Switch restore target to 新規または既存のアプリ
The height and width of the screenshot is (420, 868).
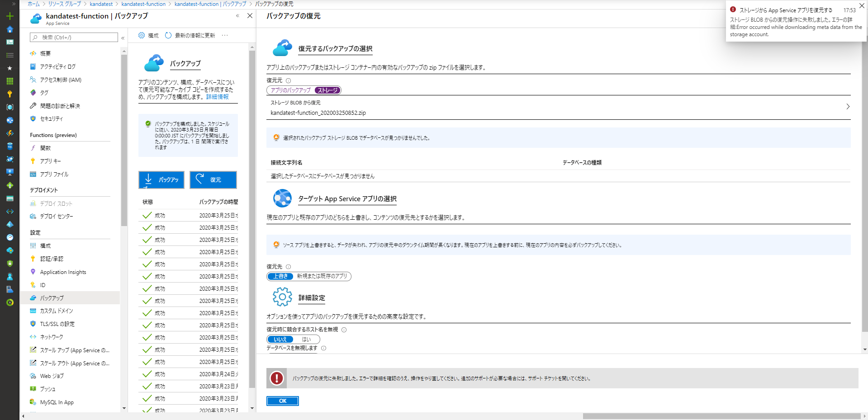tap(322, 276)
